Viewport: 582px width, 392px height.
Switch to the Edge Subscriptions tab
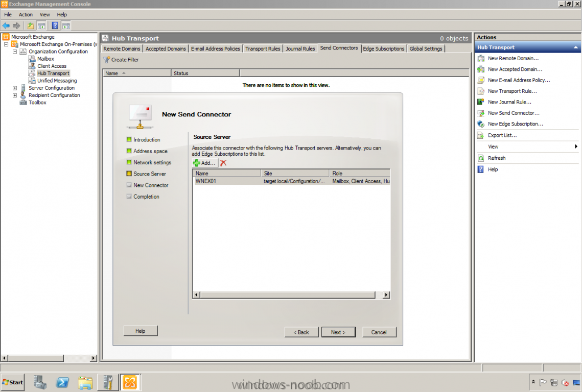click(x=383, y=48)
